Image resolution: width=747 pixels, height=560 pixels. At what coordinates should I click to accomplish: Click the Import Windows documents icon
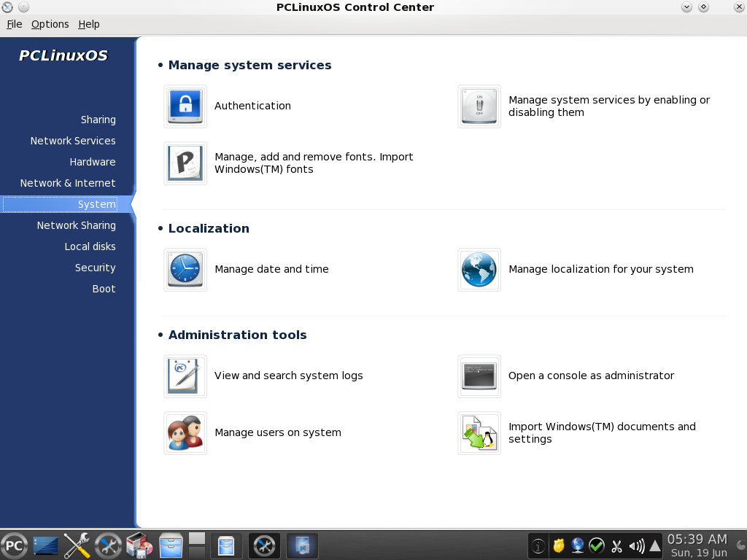click(479, 433)
